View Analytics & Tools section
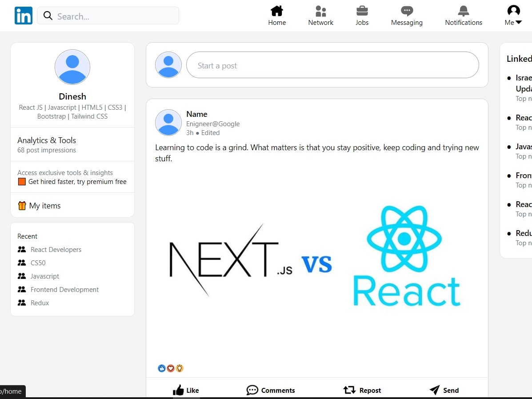Screen dimensions: 532x399 pos(47,140)
